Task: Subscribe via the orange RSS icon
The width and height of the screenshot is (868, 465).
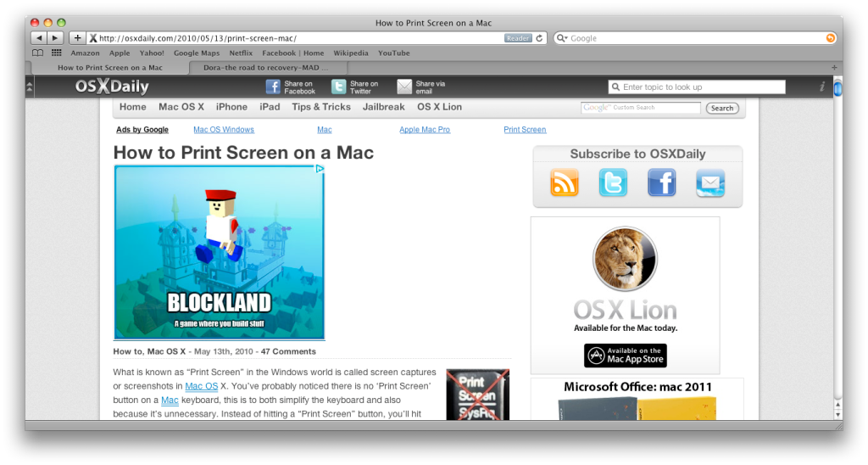Action: pos(564,182)
